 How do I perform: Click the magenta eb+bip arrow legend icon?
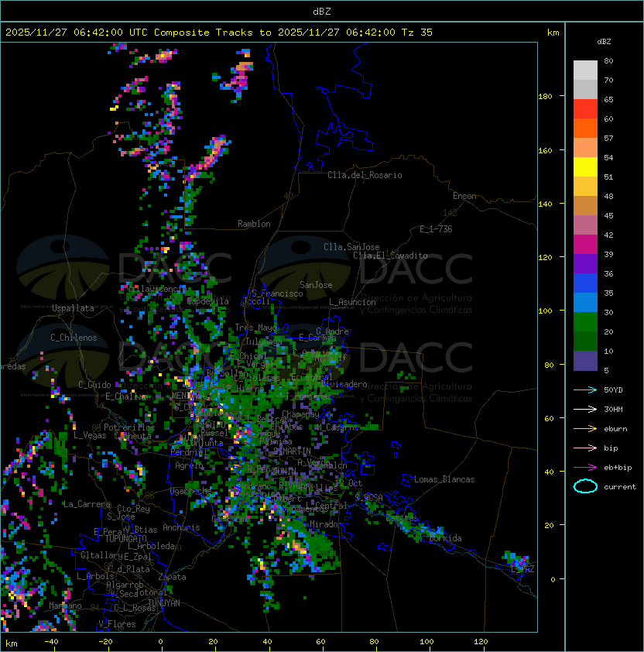(x=585, y=468)
